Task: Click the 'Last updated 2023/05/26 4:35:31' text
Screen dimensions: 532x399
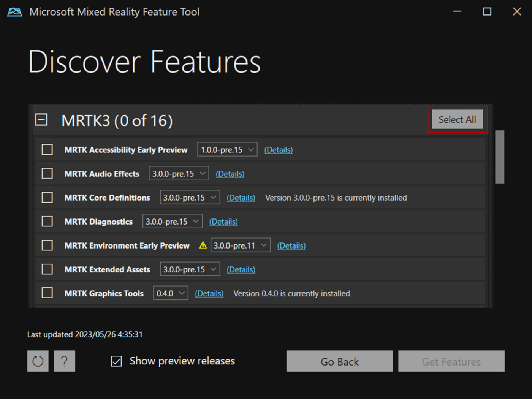Action: [x=85, y=334]
